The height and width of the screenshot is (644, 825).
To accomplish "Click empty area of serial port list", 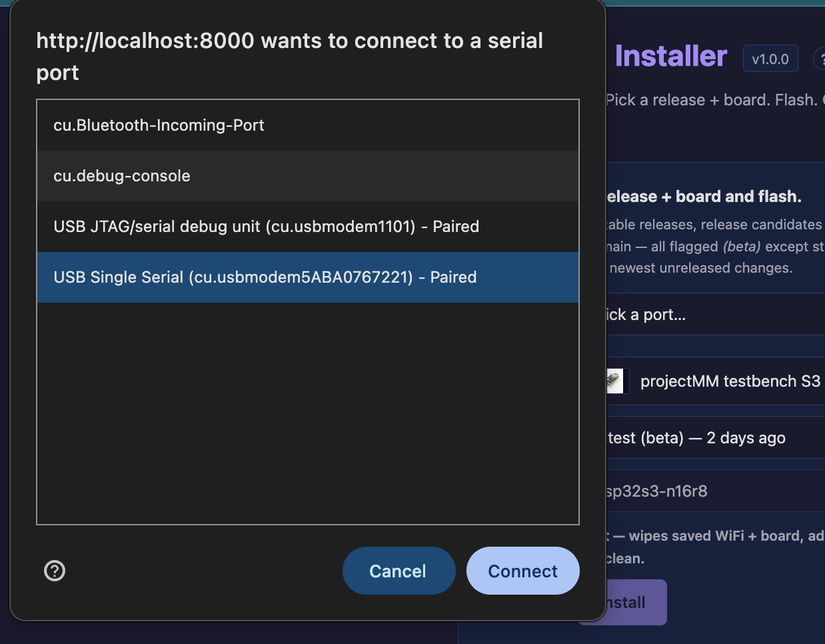I will [308, 413].
